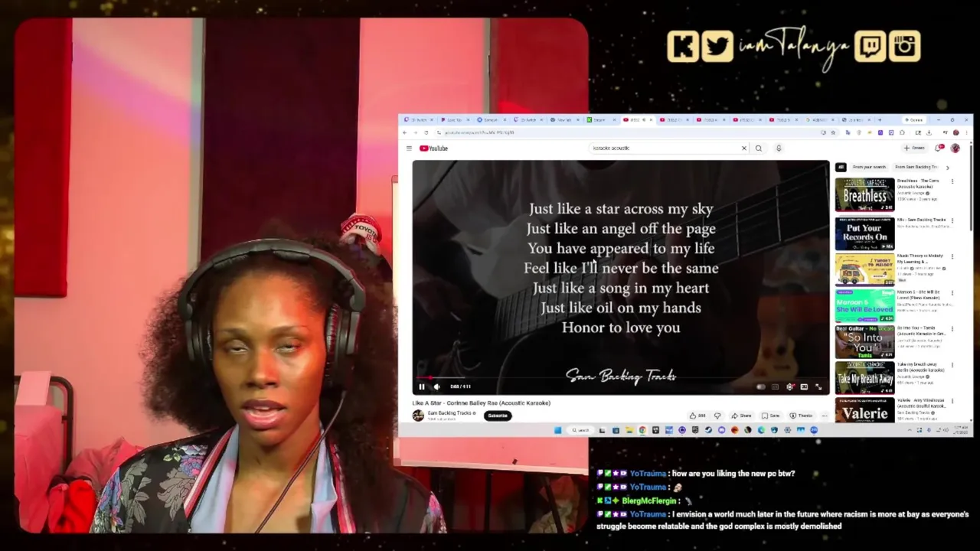Image resolution: width=980 pixels, height=551 pixels.
Task: Click the taskbar search box
Action: pyautogui.click(x=582, y=430)
